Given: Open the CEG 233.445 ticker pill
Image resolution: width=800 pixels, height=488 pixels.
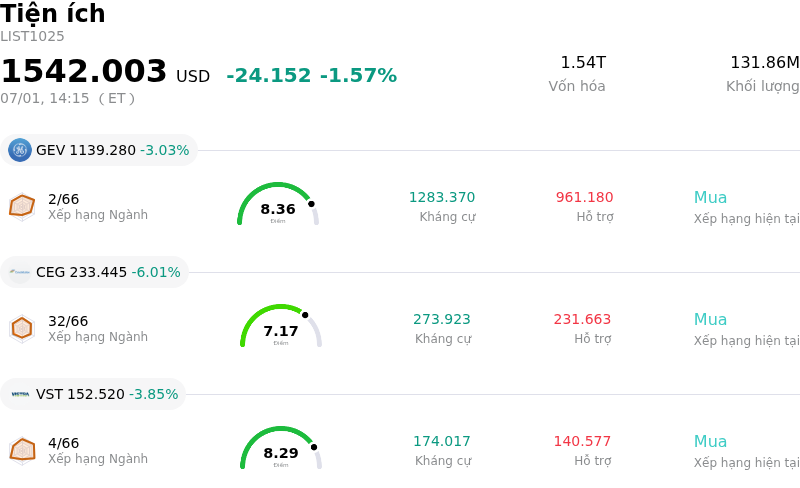Looking at the screenshot, I should (94, 272).
